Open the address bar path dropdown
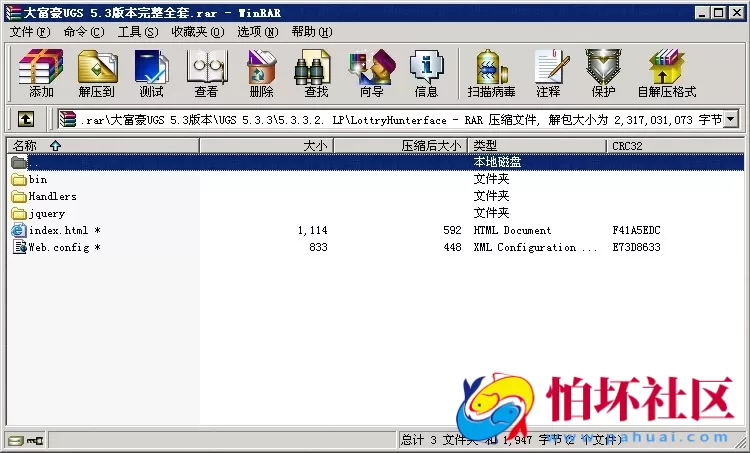Screen dimensions: 750x453 tap(730, 119)
